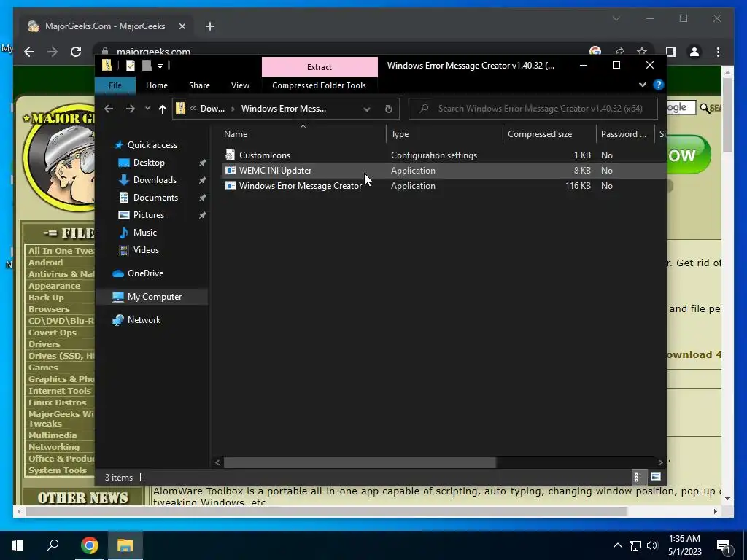Open Chrome from the taskbar
747x560 pixels.
coord(90,545)
